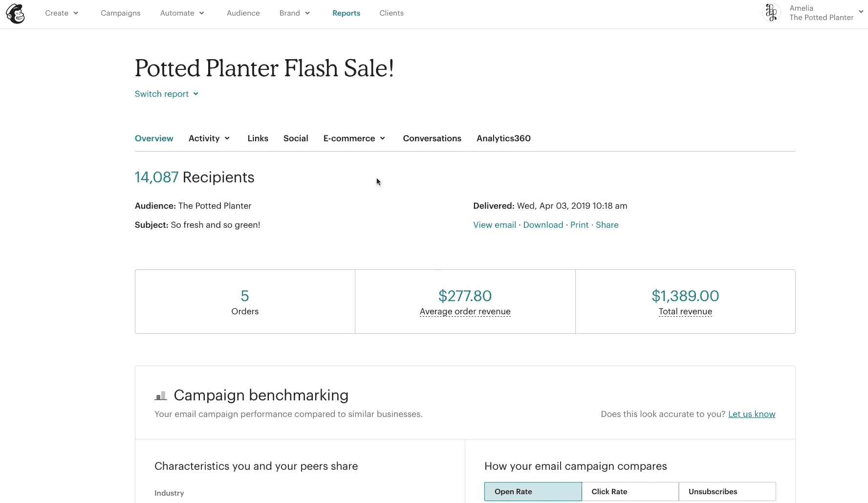Viewport: 868px width, 503px height.
Task: Open the Brand dropdown
Action: tap(295, 13)
